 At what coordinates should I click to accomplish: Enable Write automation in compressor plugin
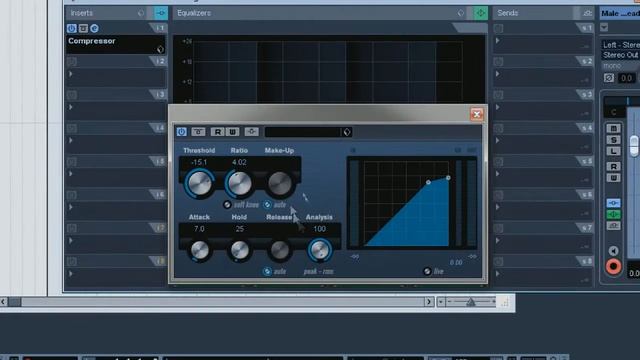point(232,132)
